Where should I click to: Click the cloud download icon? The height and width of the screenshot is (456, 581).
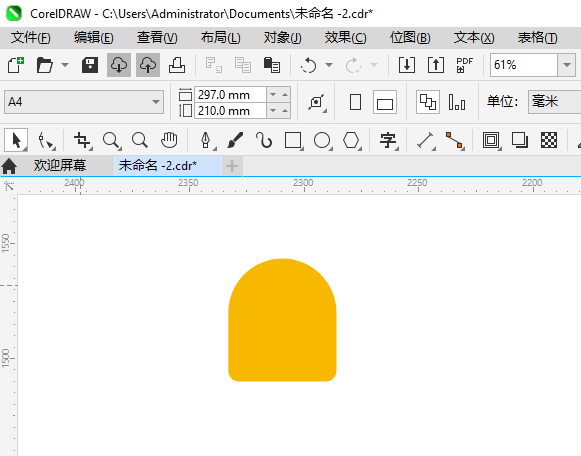click(119, 65)
